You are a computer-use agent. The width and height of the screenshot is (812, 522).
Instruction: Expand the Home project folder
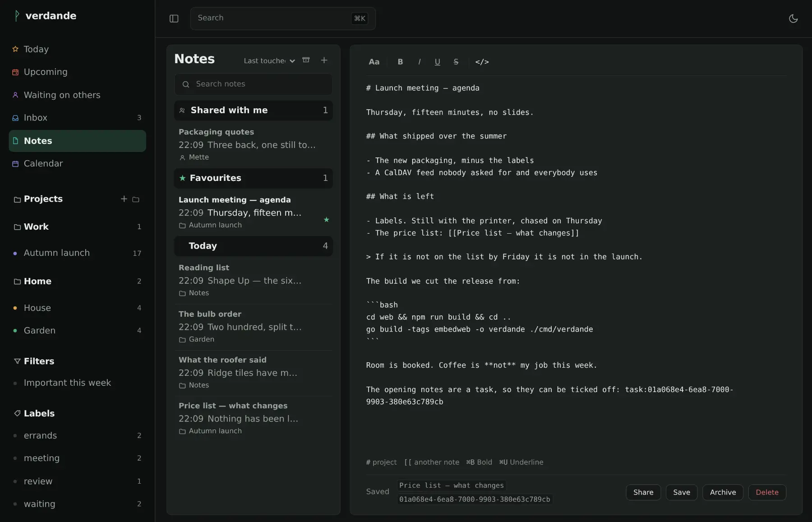[78, 281]
